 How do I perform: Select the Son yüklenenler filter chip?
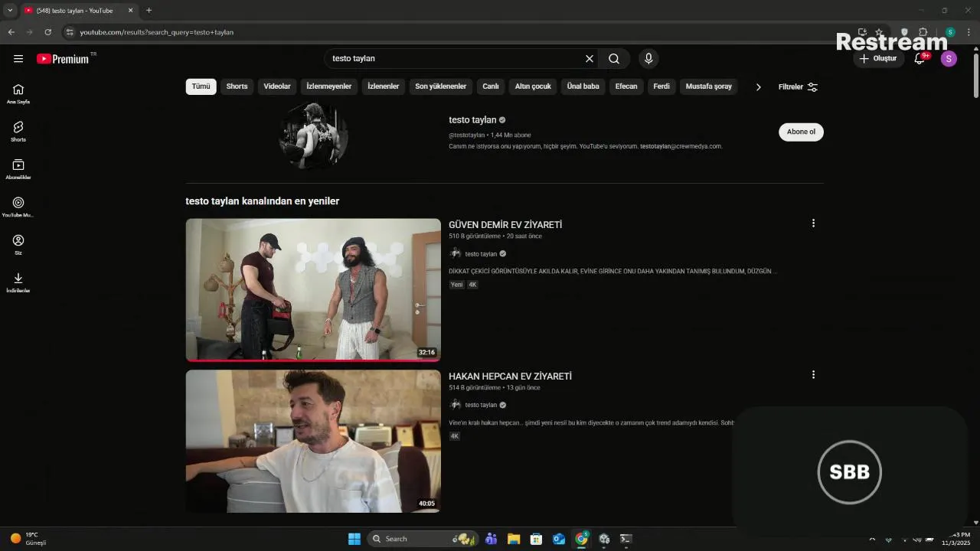[x=440, y=86]
